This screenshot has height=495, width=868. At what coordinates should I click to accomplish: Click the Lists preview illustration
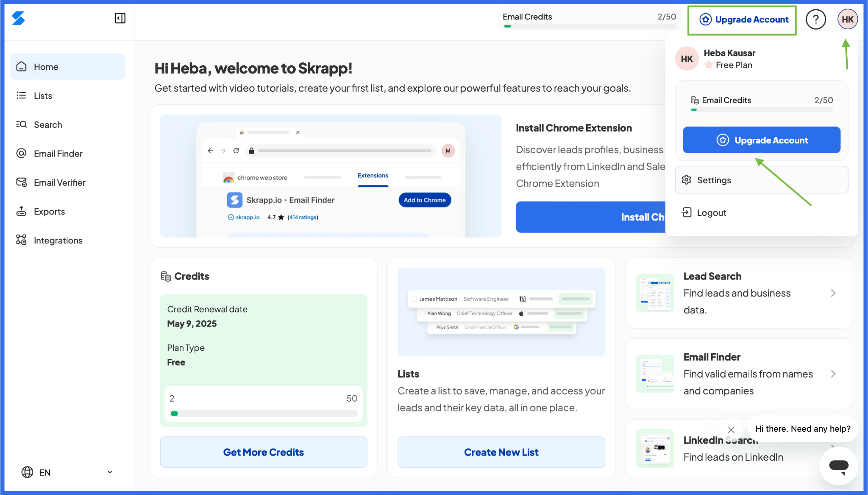coord(501,312)
